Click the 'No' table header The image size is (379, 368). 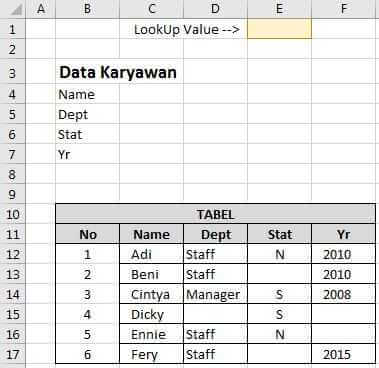87,234
